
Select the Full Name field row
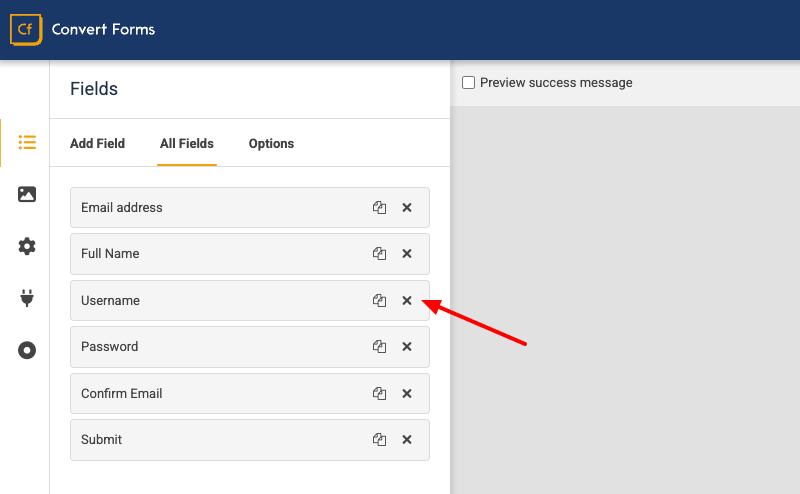250,254
